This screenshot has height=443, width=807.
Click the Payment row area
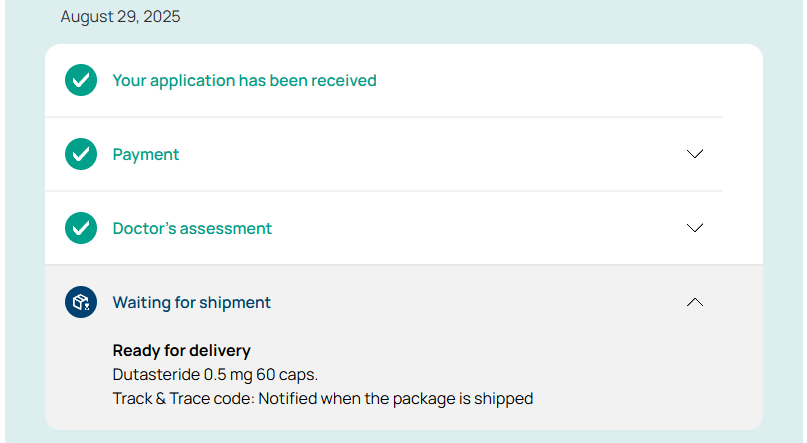point(384,154)
